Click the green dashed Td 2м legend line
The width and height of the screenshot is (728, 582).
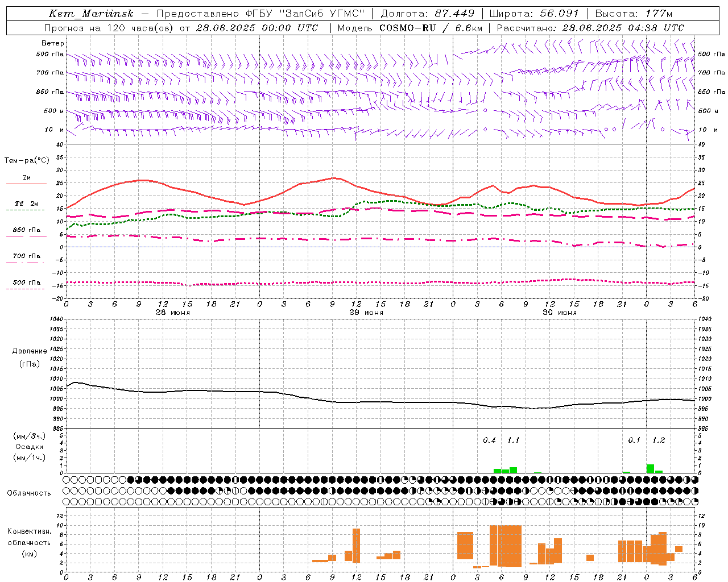pos(26,210)
